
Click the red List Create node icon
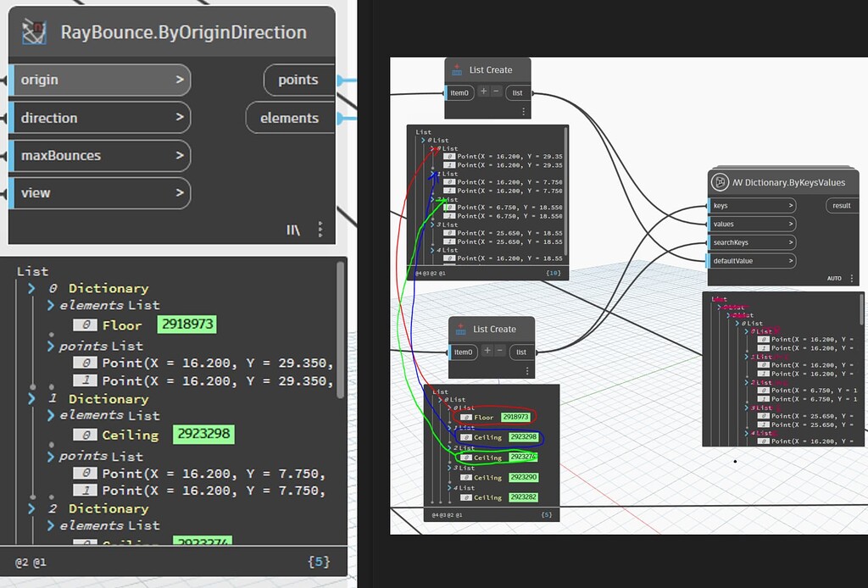[x=455, y=69]
